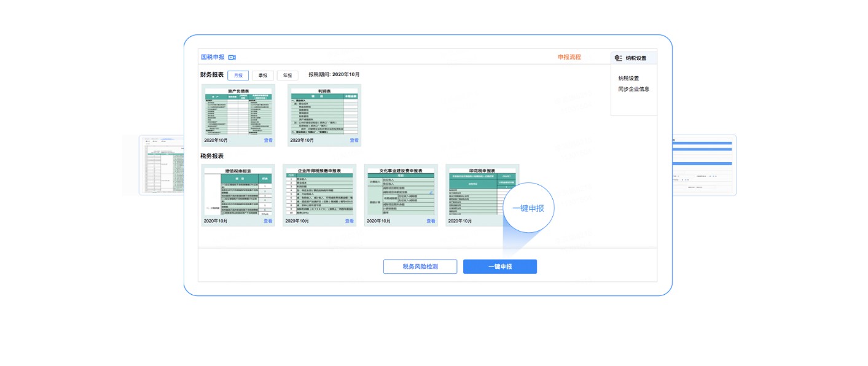Open the 申报流程 link
Screen dimensions: 868x366
569,57
